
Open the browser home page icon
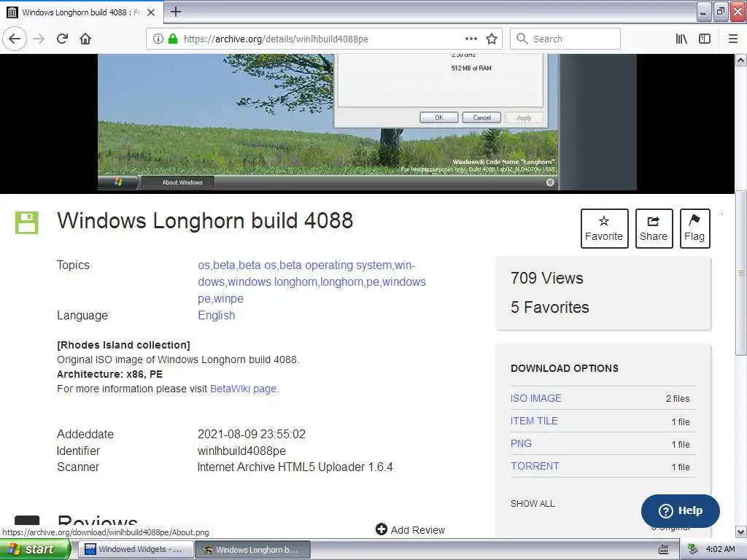(85, 39)
